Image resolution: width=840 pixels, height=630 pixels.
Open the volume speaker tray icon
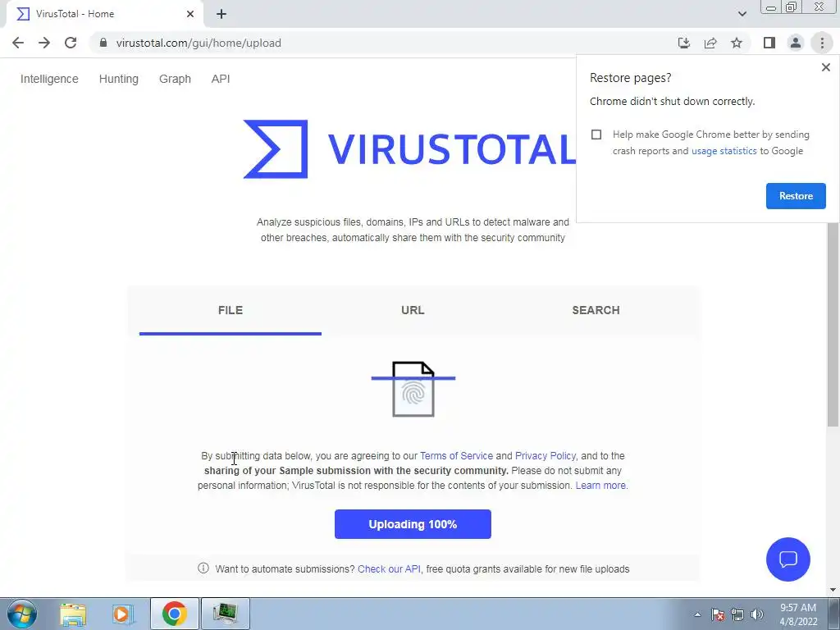tap(756, 614)
